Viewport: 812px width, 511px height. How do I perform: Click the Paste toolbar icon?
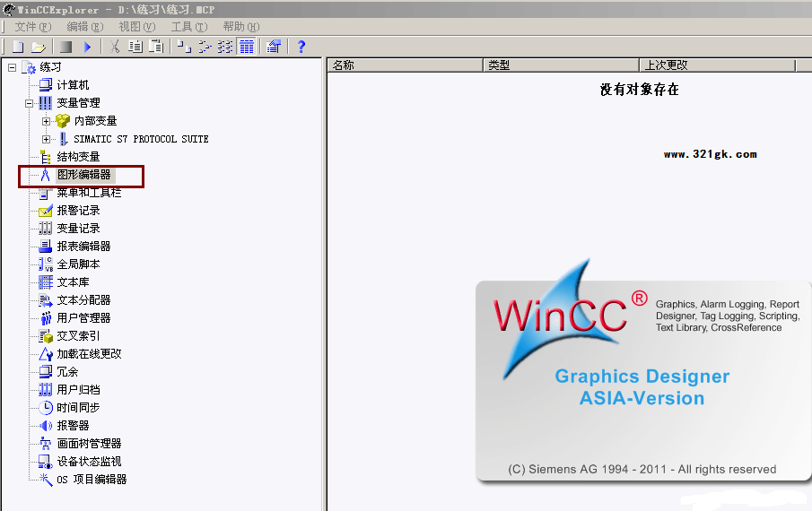tap(156, 47)
